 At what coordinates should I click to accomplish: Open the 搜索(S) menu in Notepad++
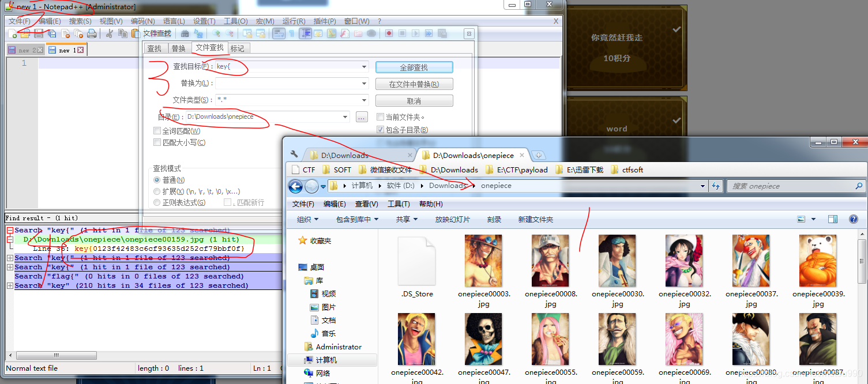(x=80, y=21)
